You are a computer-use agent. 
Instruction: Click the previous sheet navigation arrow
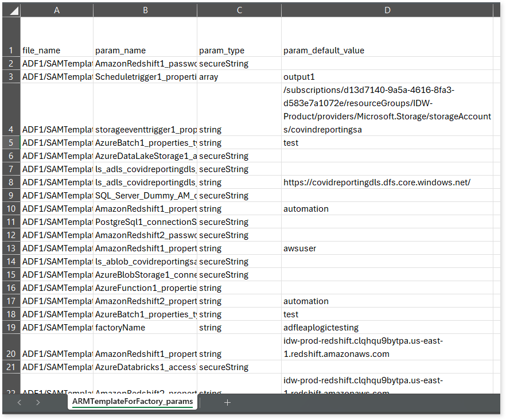[19, 402]
